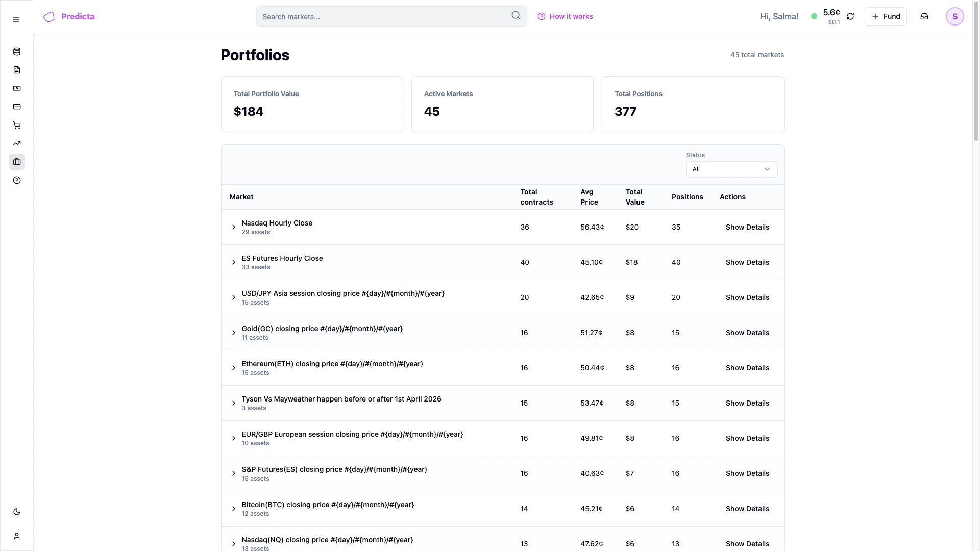
Task: Click the Fund button
Action: (x=886, y=16)
